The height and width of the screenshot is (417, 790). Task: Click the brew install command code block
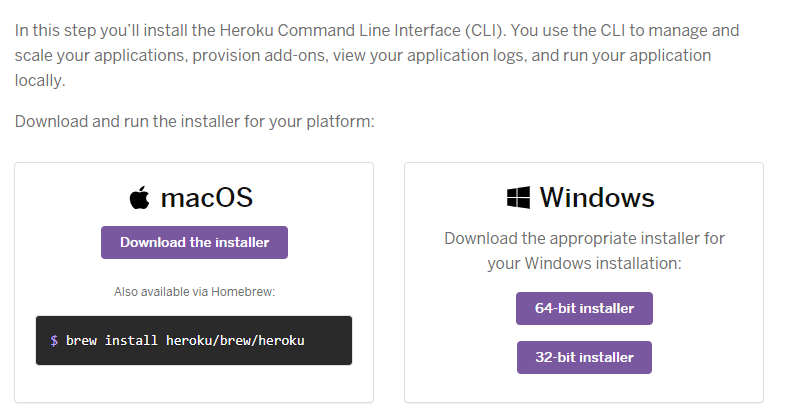coord(194,340)
